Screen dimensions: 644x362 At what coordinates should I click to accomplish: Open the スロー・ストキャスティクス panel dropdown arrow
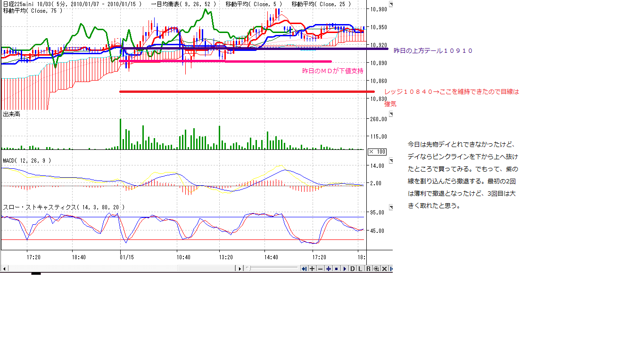click(390, 207)
